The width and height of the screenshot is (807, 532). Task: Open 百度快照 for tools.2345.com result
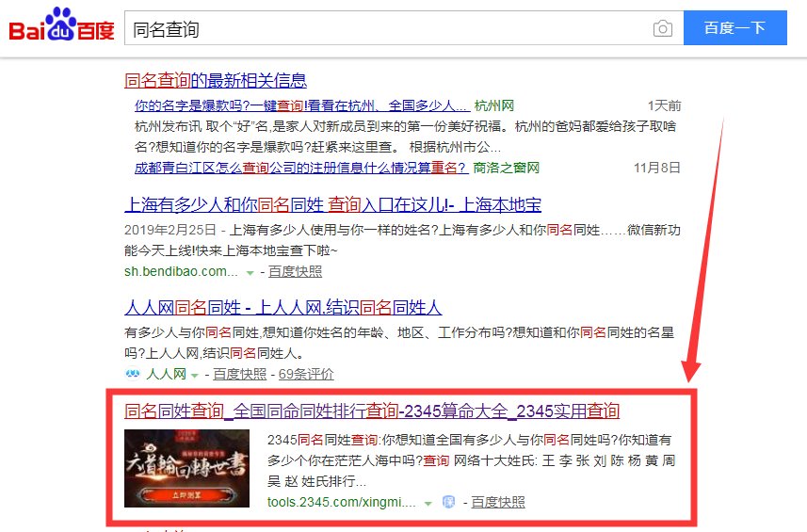click(498, 502)
